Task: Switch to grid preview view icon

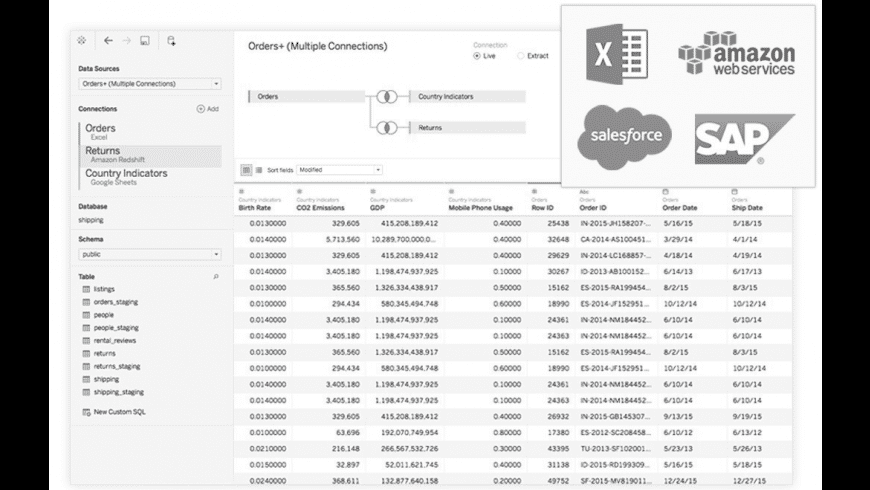Action: click(246, 170)
